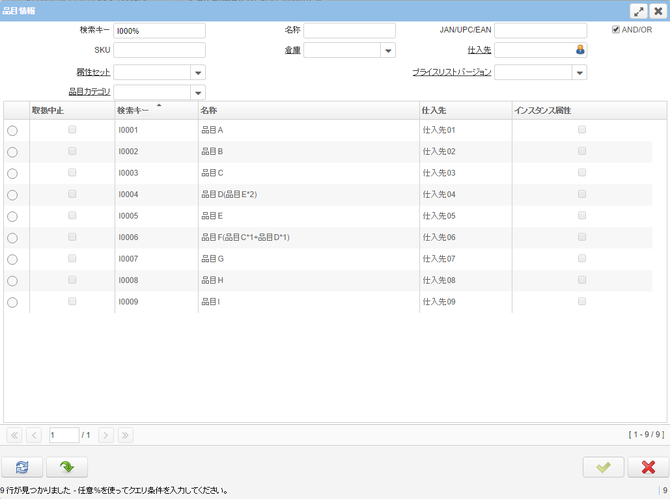Image resolution: width=670 pixels, height=499 pixels.
Task: Click the 属性セット label link
Action: [93, 72]
